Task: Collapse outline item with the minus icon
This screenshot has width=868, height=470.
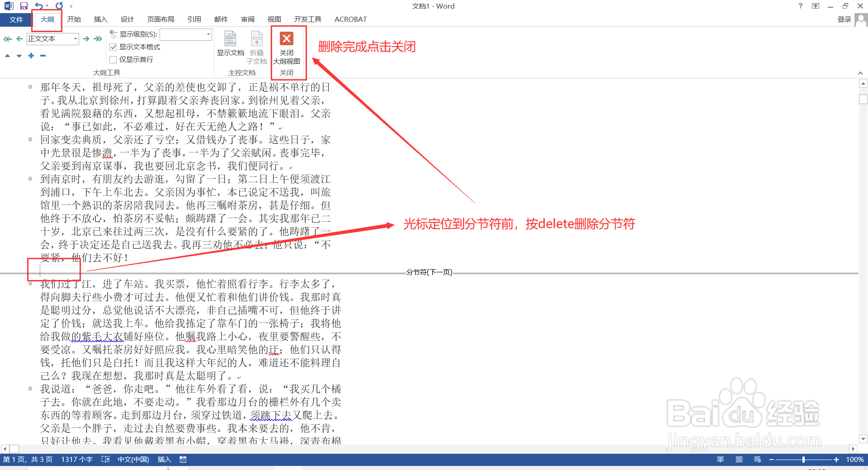Action: (43, 56)
